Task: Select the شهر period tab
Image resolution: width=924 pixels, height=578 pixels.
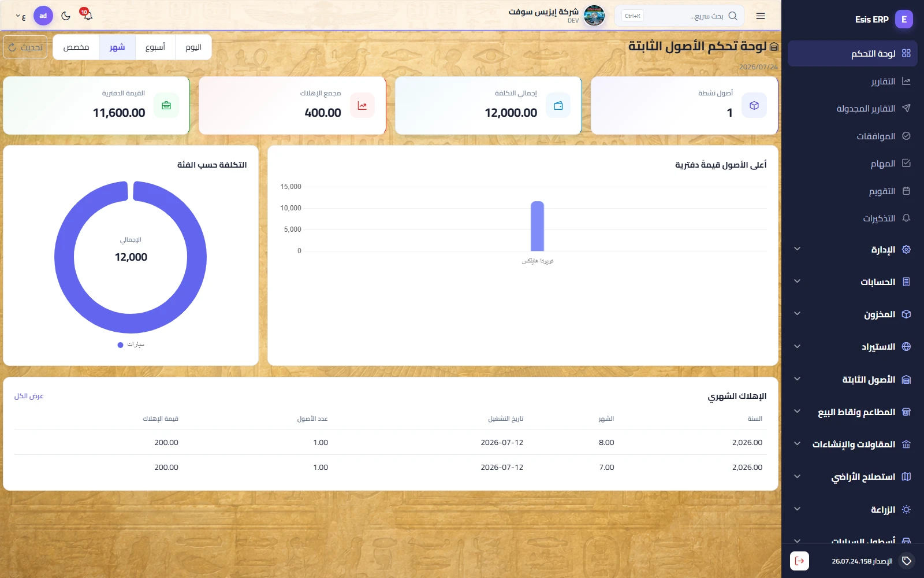Action: (117, 47)
